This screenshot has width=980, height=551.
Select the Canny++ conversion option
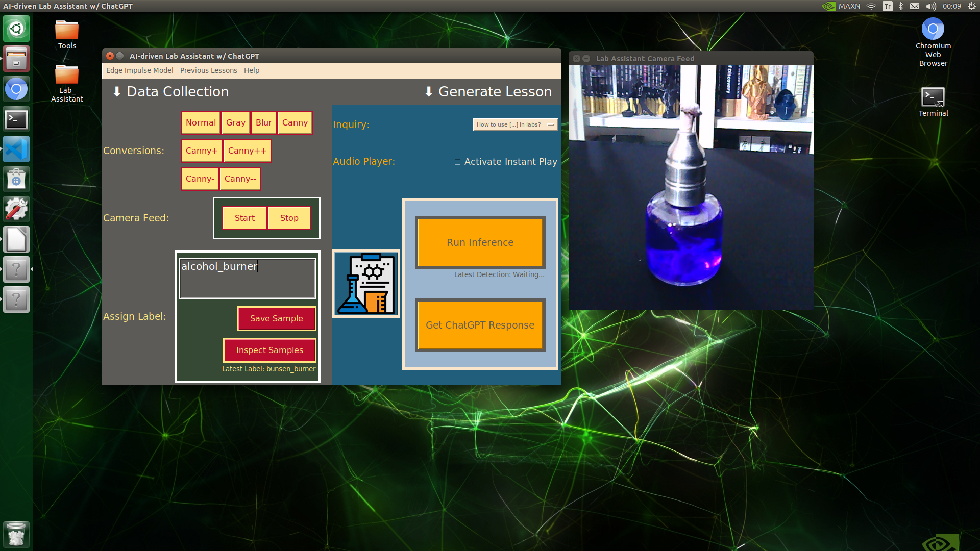pyautogui.click(x=246, y=150)
